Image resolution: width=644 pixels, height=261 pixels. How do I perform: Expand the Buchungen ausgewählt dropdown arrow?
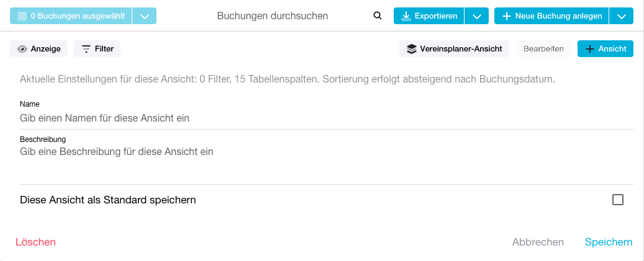(144, 16)
